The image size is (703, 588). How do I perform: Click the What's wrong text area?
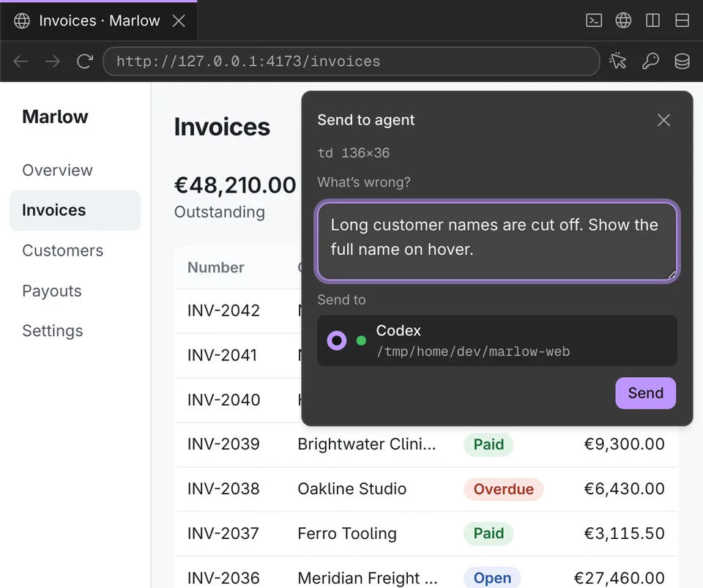coord(496,241)
